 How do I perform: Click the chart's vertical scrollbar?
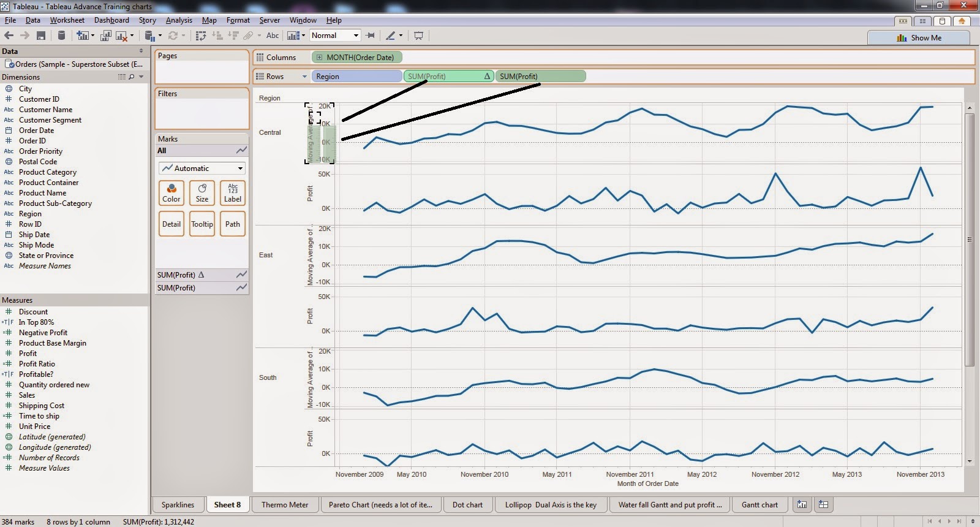click(970, 239)
